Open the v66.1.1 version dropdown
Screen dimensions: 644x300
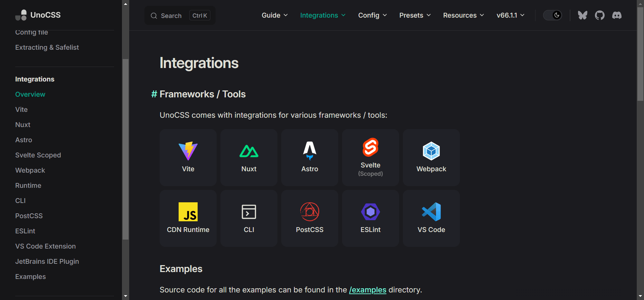[x=511, y=15]
